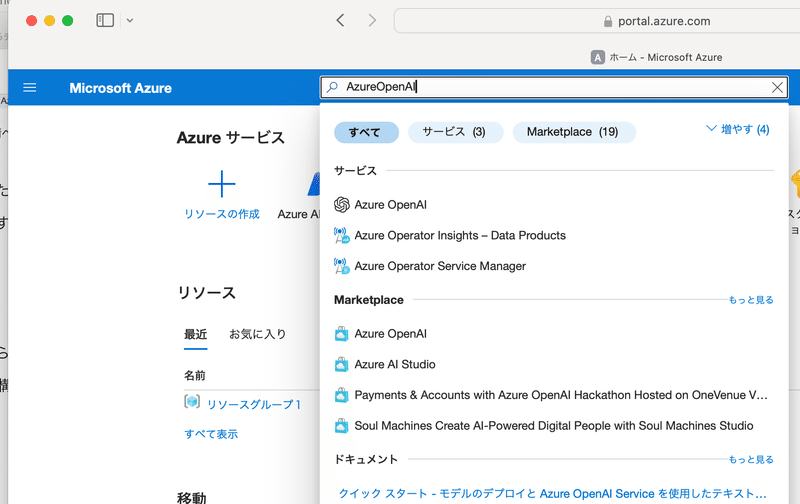This screenshot has height=504, width=800.
Task: Click the Azure OpenAI service logo icon
Action: click(x=341, y=205)
